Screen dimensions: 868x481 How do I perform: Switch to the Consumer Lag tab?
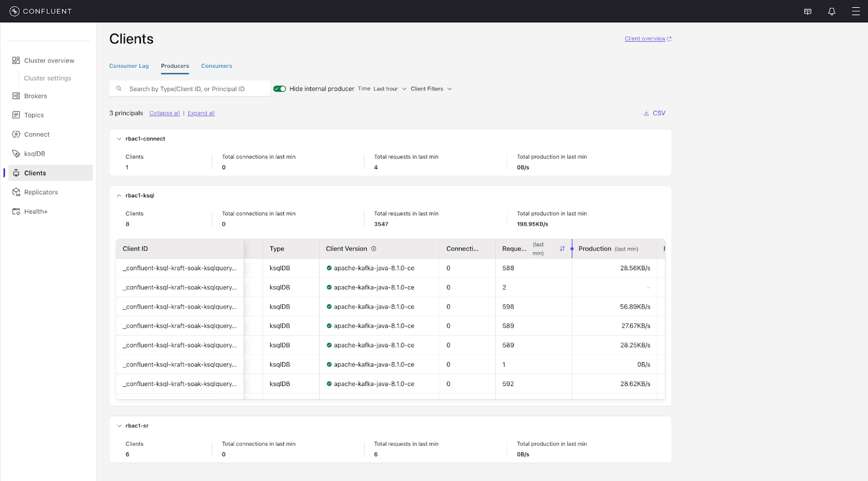(129, 66)
